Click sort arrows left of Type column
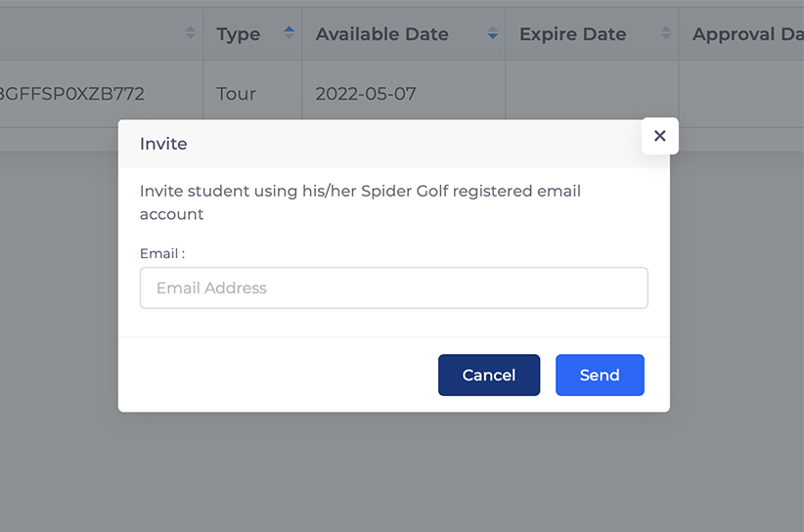The height and width of the screenshot is (532, 804). click(x=190, y=33)
